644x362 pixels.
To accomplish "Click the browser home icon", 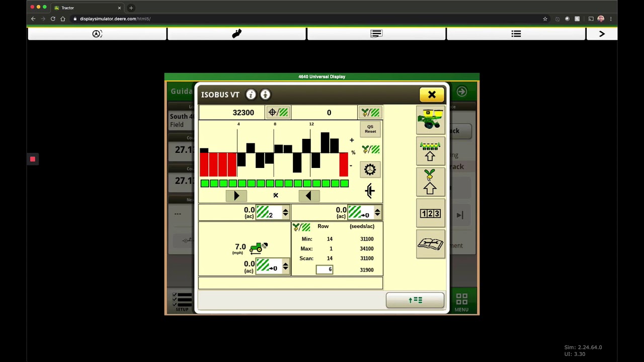I will point(63,19).
